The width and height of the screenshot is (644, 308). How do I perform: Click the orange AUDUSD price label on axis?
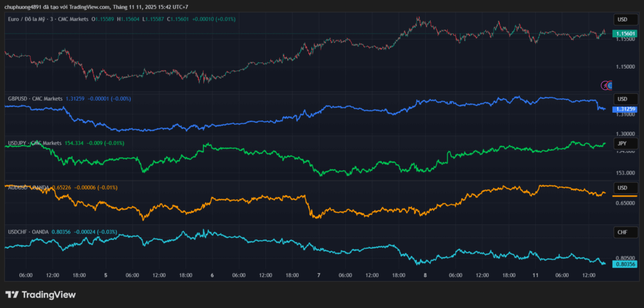(x=625, y=197)
